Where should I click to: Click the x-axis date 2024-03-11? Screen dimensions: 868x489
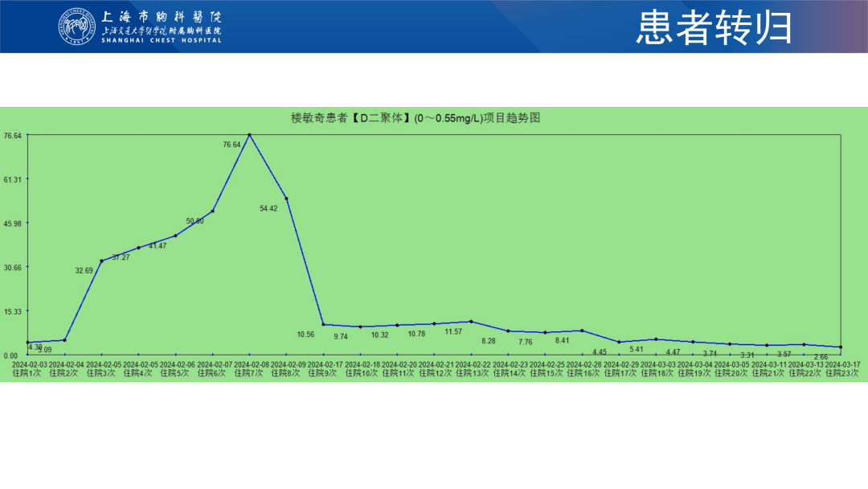tap(769, 365)
